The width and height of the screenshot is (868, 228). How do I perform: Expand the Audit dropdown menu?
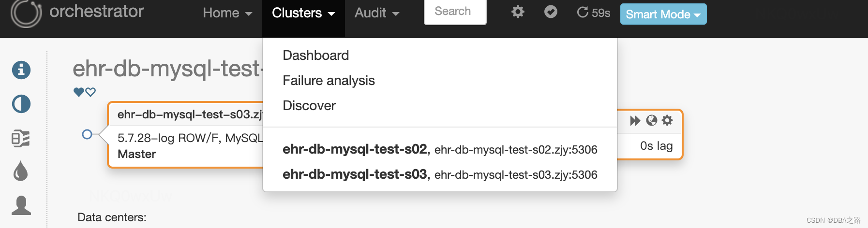377,13
